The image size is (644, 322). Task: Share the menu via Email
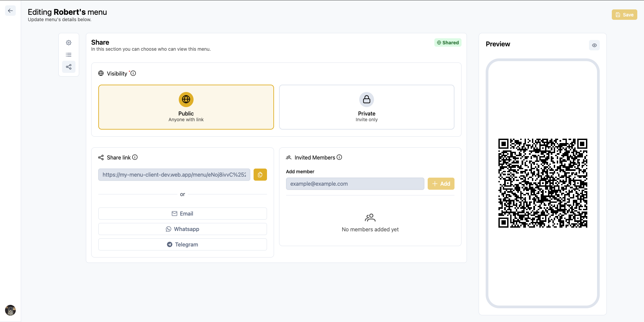coord(182,214)
